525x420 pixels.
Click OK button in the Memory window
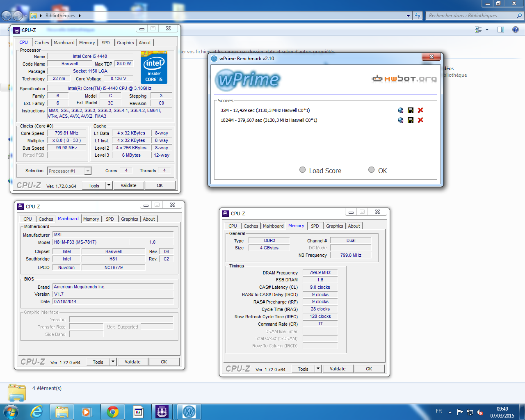pos(369,369)
